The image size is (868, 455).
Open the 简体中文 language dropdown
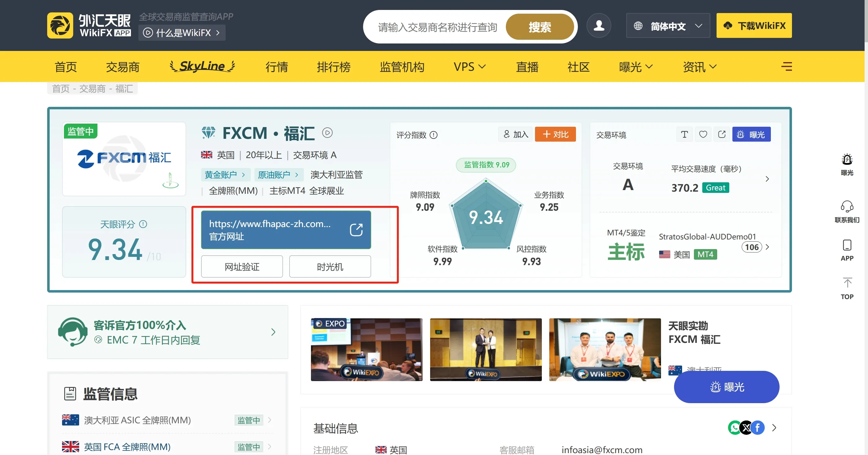668,26
